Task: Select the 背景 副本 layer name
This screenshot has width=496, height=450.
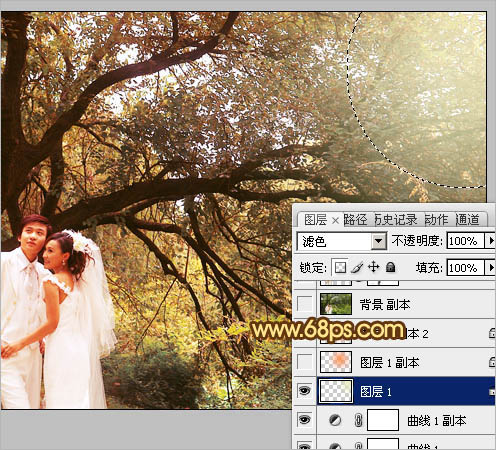Action: click(385, 305)
